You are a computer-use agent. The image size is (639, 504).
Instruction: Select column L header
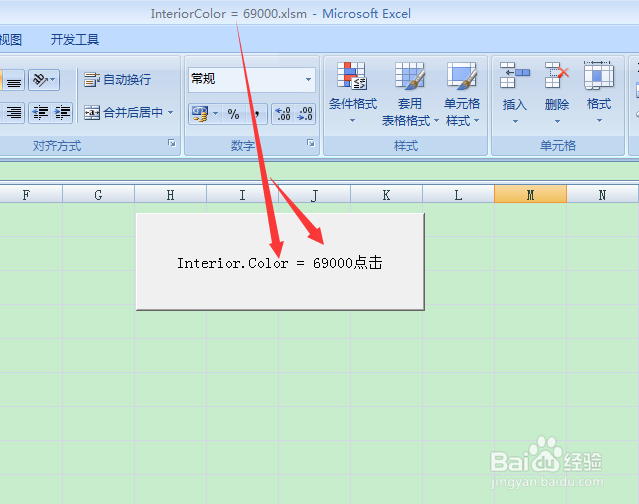(458, 194)
